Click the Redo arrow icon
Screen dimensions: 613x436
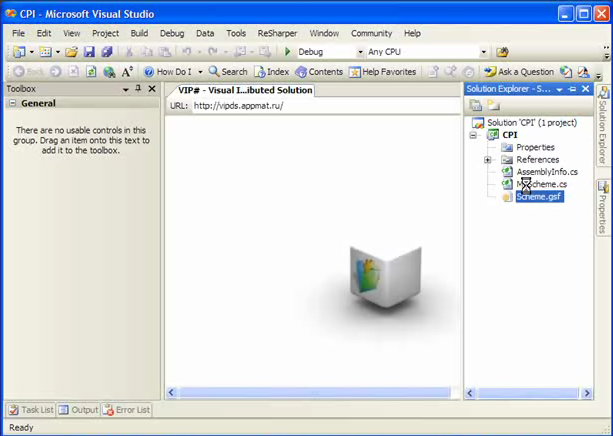click(213, 52)
